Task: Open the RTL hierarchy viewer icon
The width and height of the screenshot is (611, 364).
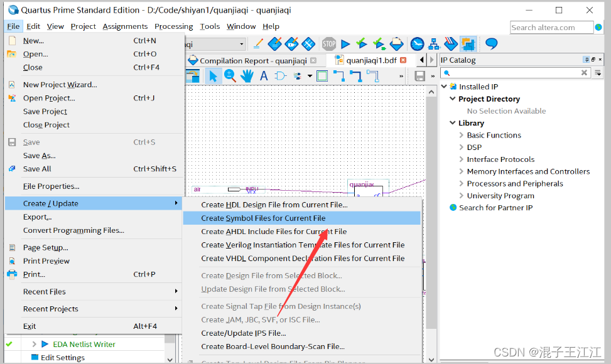Action: click(434, 44)
